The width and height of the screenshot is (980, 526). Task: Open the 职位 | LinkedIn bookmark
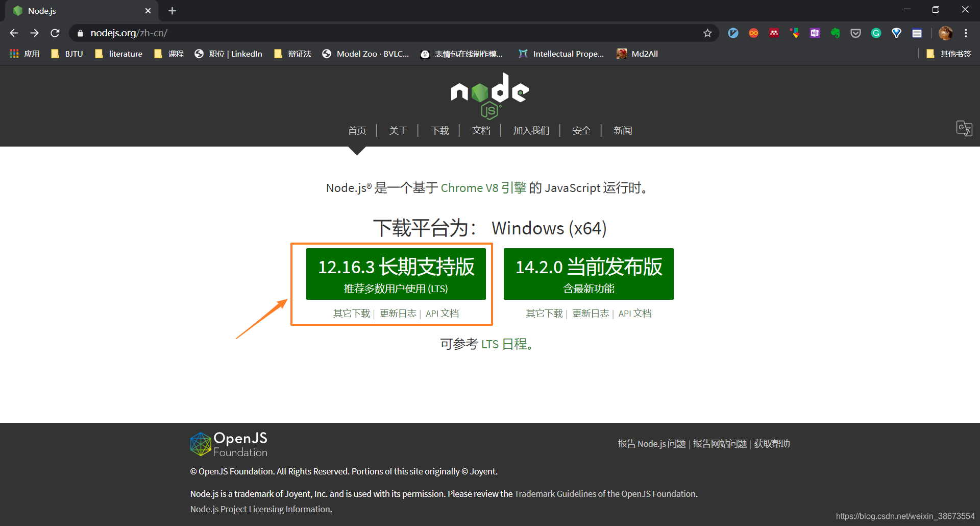228,54
